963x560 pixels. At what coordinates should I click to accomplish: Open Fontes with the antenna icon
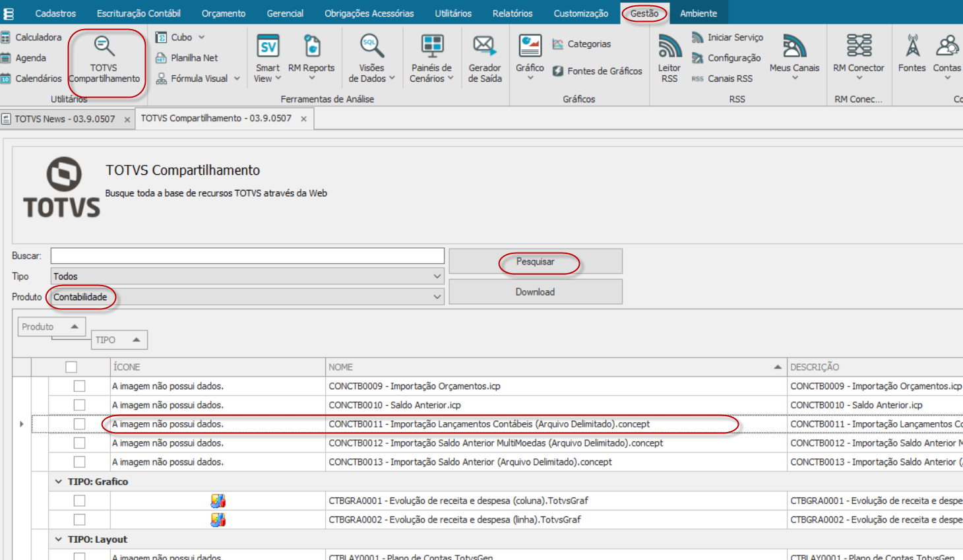tap(912, 53)
